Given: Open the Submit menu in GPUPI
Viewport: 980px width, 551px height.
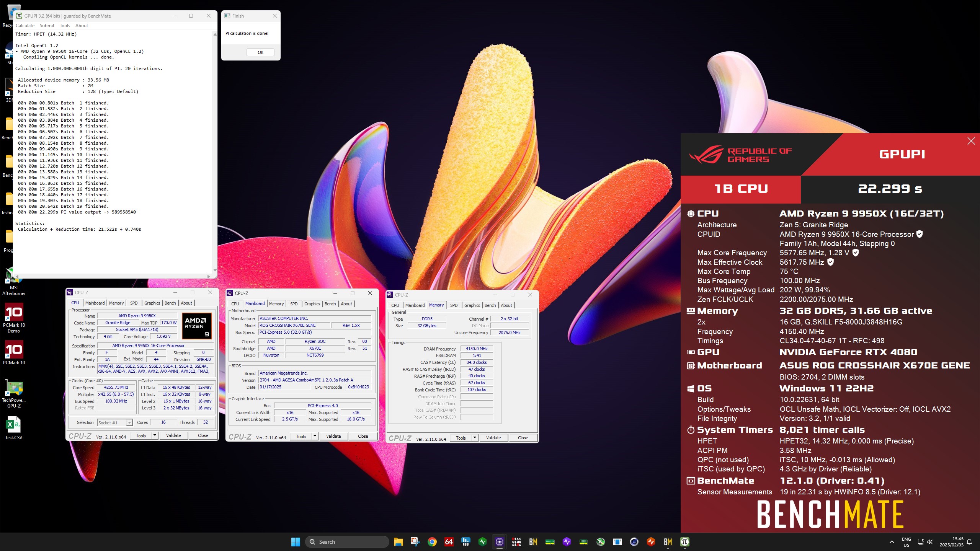Looking at the screenshot, I should (47, 26).
